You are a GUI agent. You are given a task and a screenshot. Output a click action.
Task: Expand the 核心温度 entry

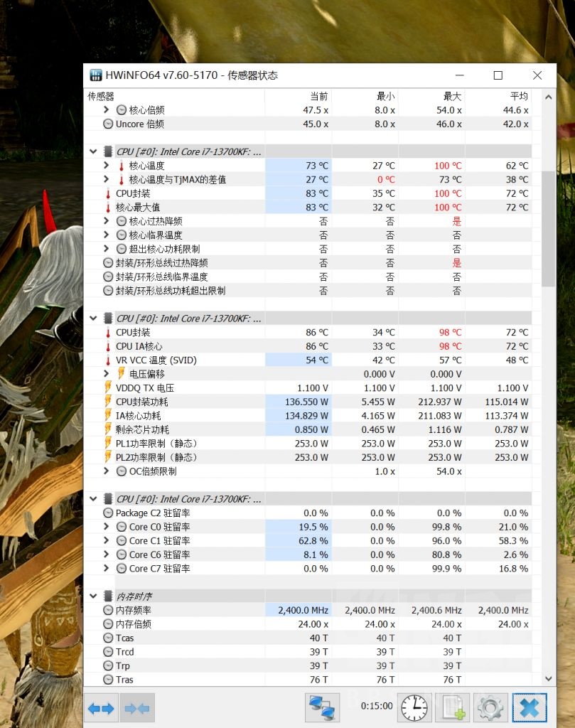point(104,165)
